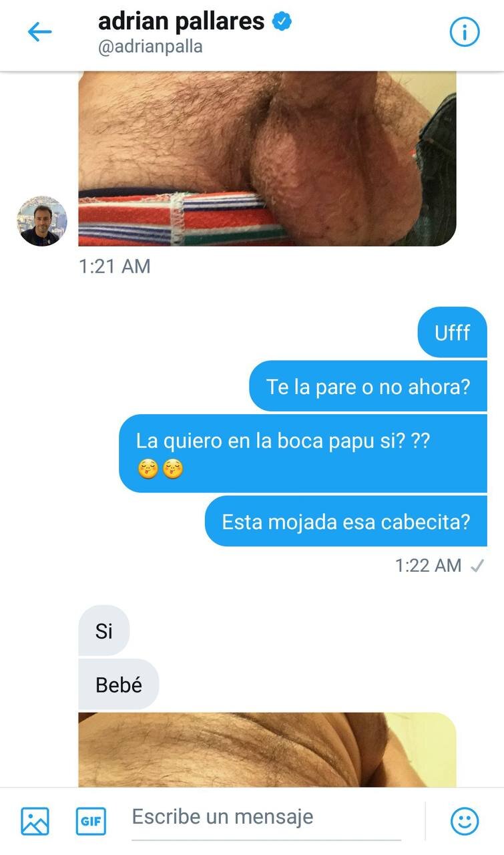
Task: Open the sender's round profile avatar
Action: (x=41, y=221)
